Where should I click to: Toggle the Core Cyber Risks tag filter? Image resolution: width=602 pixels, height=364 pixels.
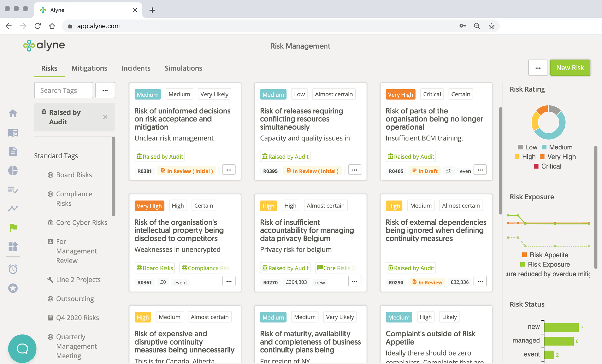click(81, 223)
